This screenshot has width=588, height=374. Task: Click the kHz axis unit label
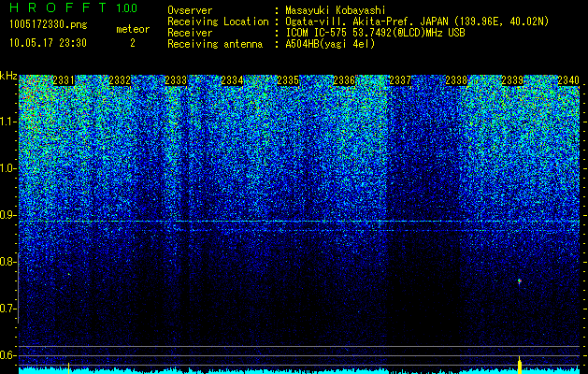pyautogui.click(x=8, y=76)
